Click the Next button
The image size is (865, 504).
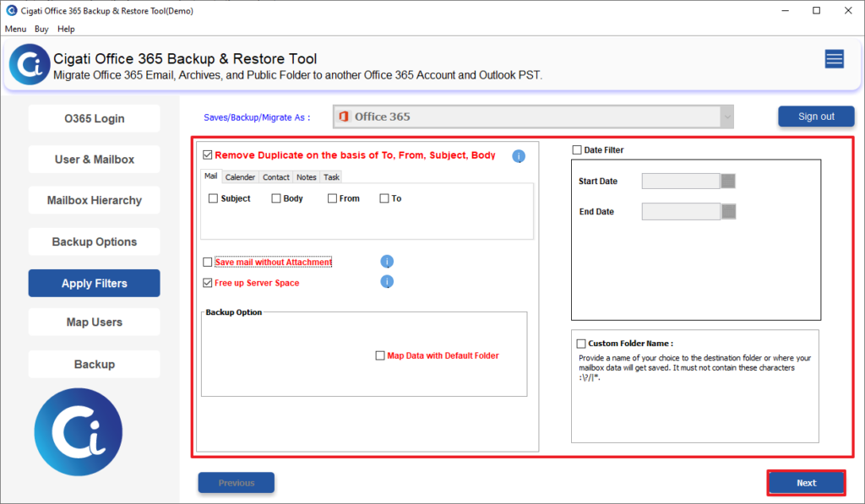click(806, 483)
